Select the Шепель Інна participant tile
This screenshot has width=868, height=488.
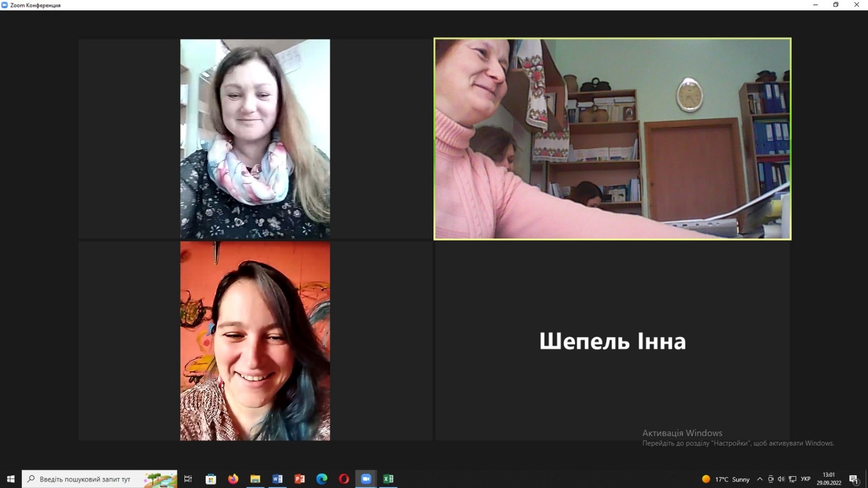coord(612,341)
